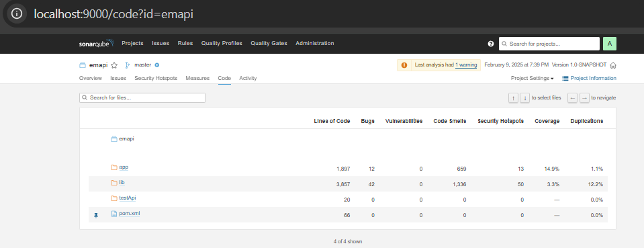Click the browser site info icon
The image size is (644, 248).
(x=16, y=13)
